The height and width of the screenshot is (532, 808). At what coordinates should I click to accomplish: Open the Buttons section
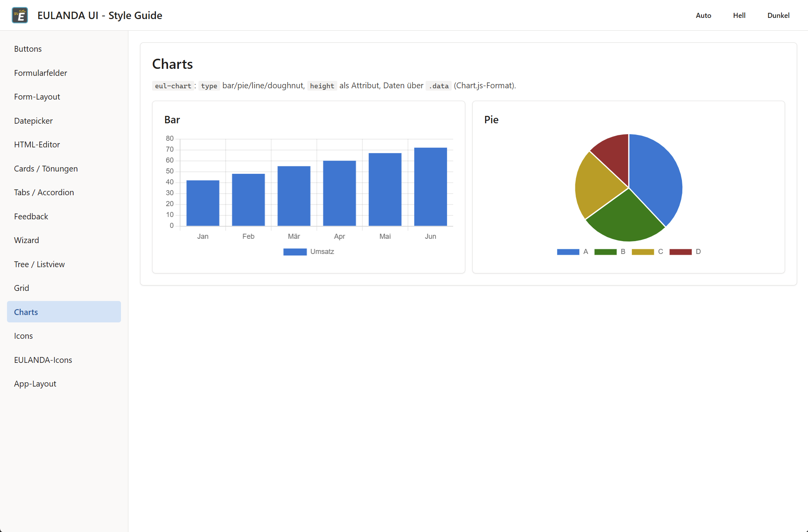pyautogui.click(x=64, y=49)
